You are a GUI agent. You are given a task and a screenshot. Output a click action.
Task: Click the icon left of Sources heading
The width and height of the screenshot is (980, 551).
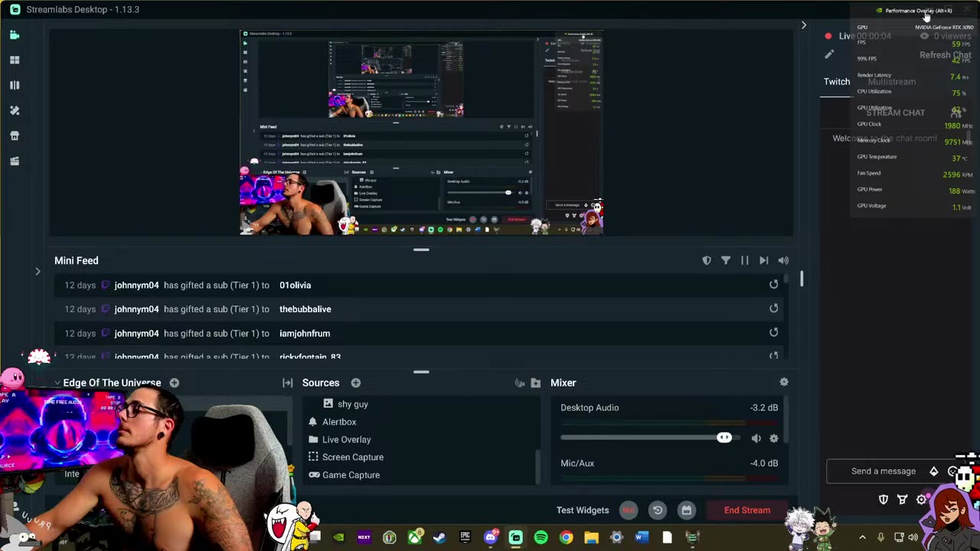[x=288, y=383]
